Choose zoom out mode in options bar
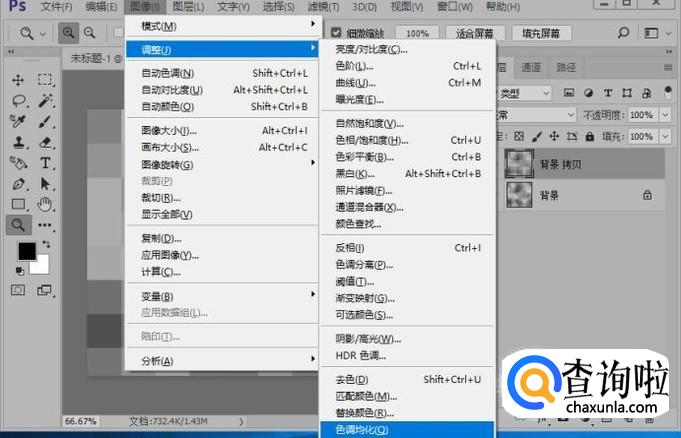Screen dimensions: 681x438 pos(89,33)
